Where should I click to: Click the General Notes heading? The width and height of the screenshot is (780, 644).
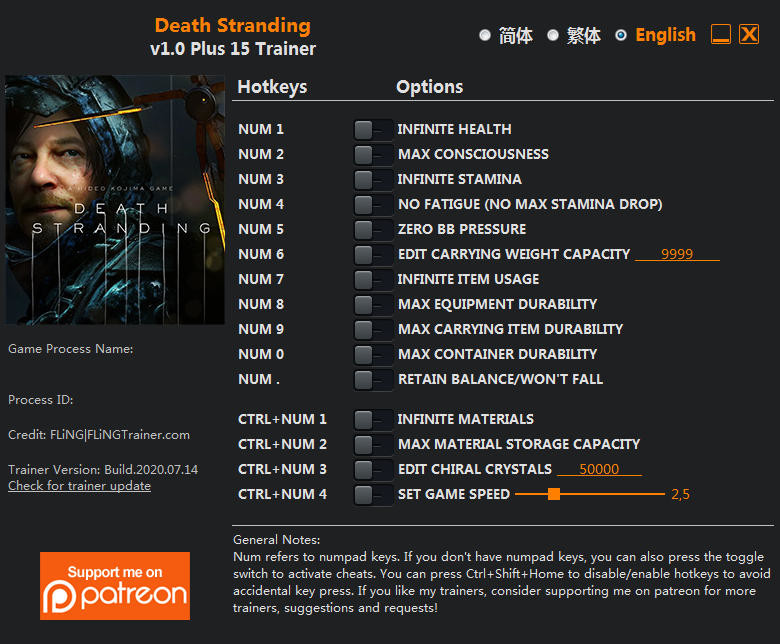[x=277, y=540]
